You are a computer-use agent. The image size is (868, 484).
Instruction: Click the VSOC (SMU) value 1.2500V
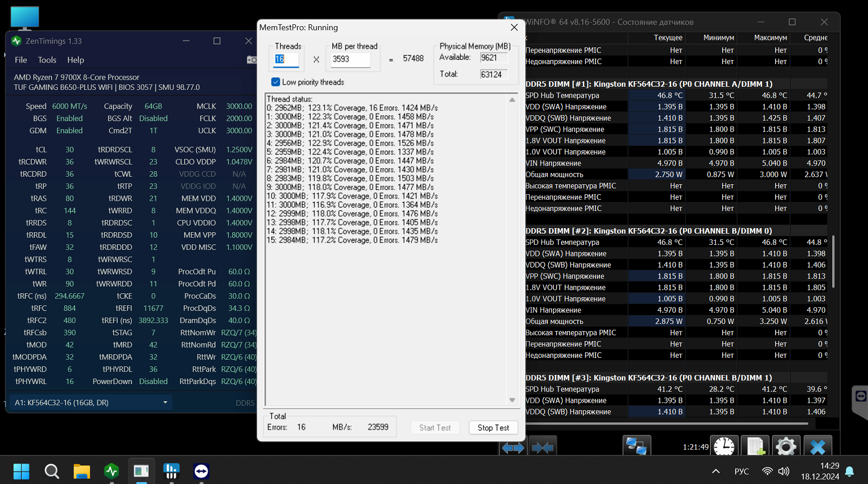[239, 150]
